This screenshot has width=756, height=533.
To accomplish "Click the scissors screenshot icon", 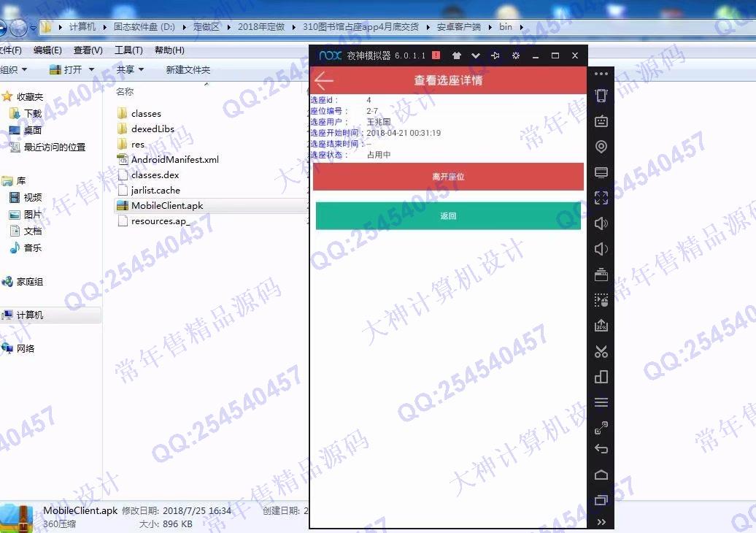I will pos(601,351).
